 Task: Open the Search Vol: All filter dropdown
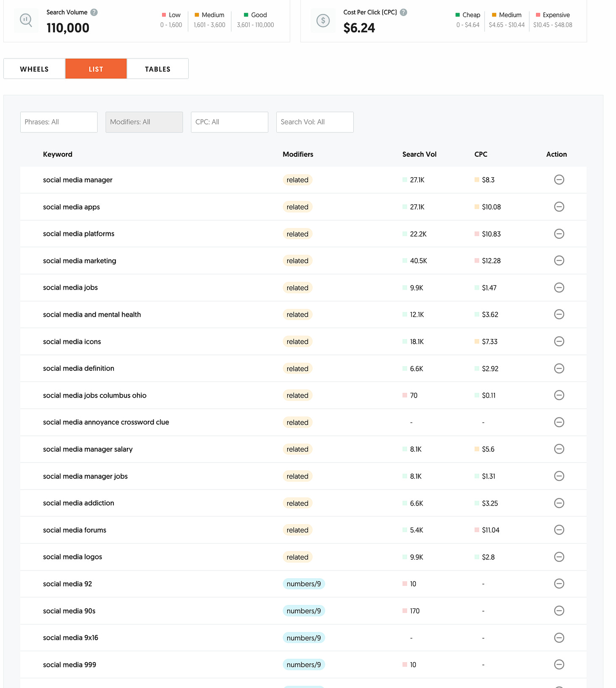point(315,122)
